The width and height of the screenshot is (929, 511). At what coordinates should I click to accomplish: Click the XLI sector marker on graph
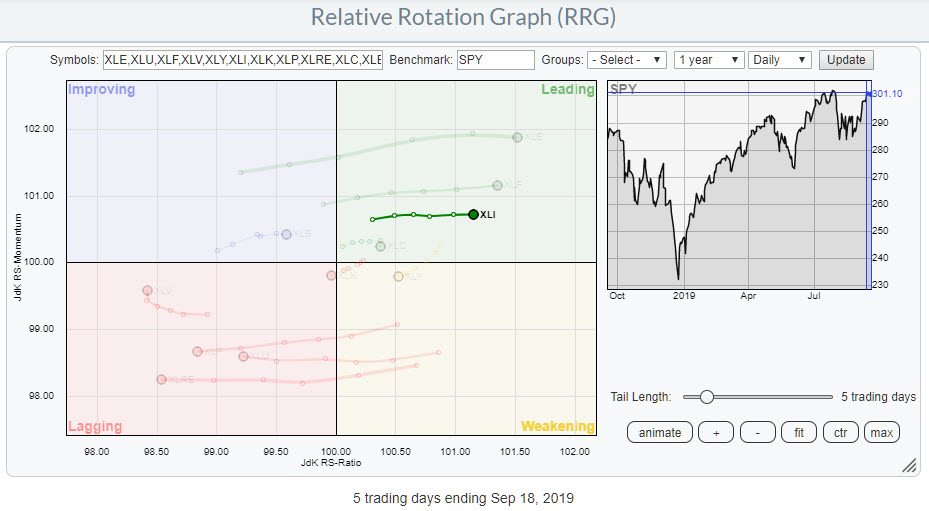pos(473,214)
